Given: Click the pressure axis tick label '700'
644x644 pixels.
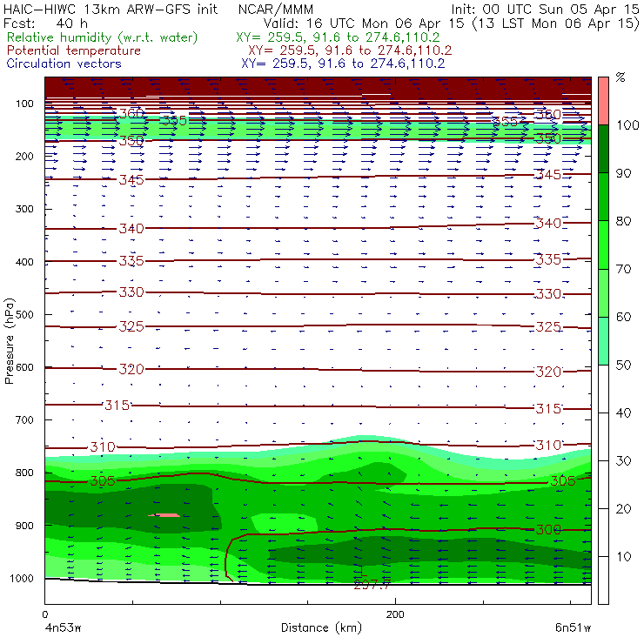Looking at the screenshot, I should tap(24, 419).
